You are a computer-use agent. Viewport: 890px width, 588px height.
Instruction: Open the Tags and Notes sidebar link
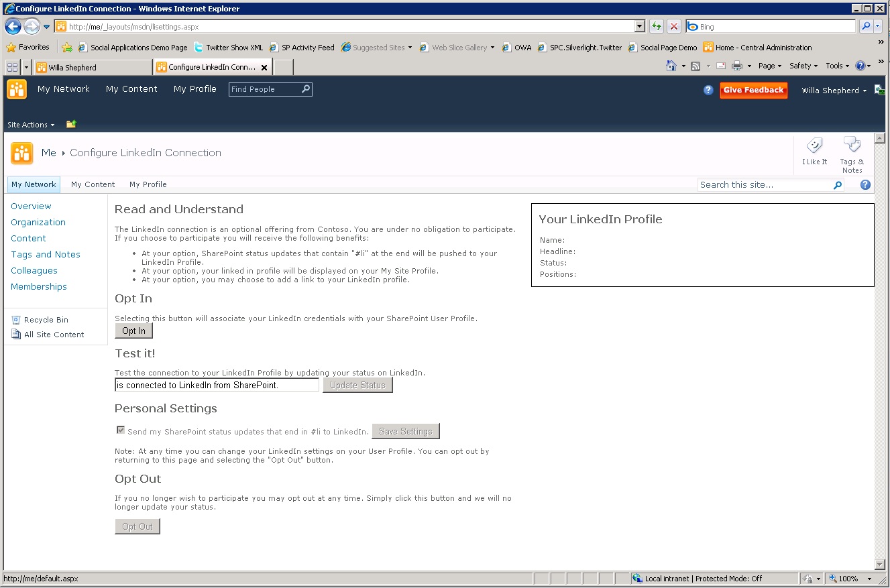(x=46, y=254)
